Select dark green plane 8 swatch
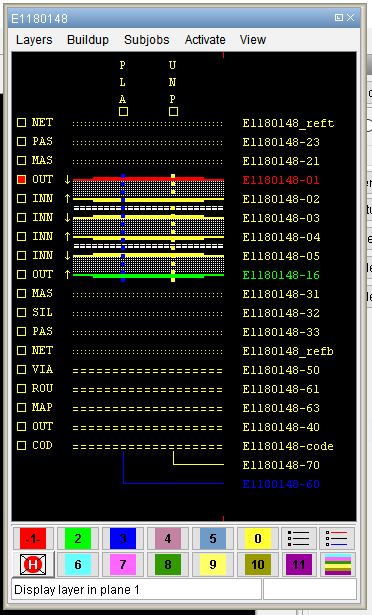The height and width of the screenshot is (615, 372). pos(168,564)
